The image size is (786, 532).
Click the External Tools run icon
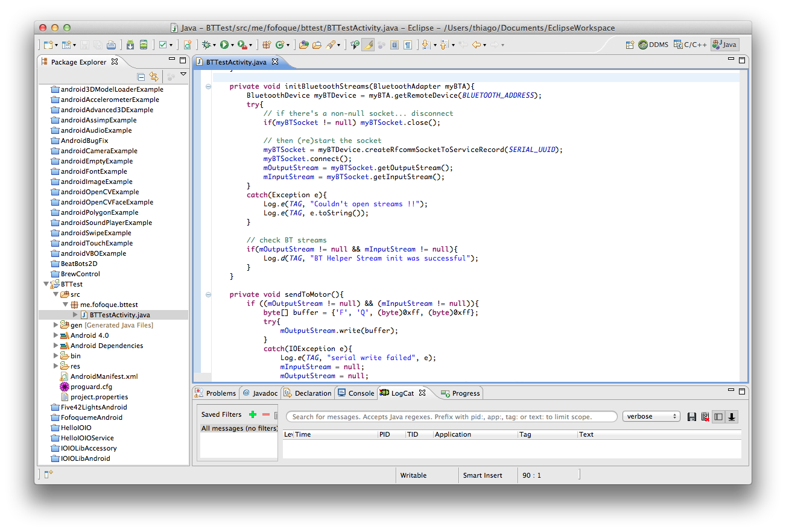coord(242,45)
